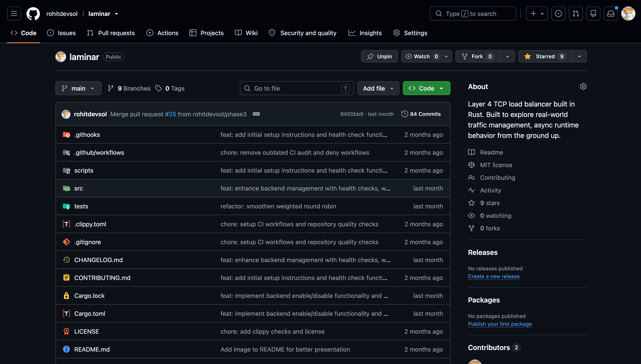The height and width of the screenshot is (364, 641).
Task: Open the green Code dropdown
Action: 426,88
